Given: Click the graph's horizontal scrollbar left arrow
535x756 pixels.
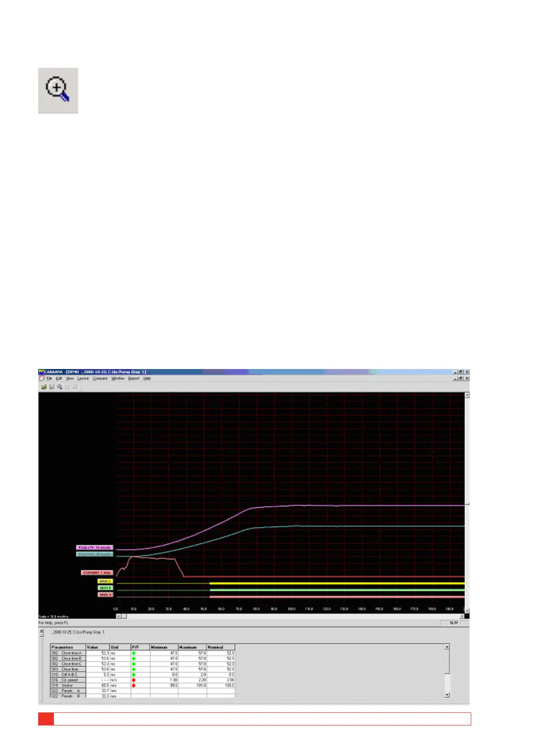Looking at the screenshot, I should coord(119,616).
